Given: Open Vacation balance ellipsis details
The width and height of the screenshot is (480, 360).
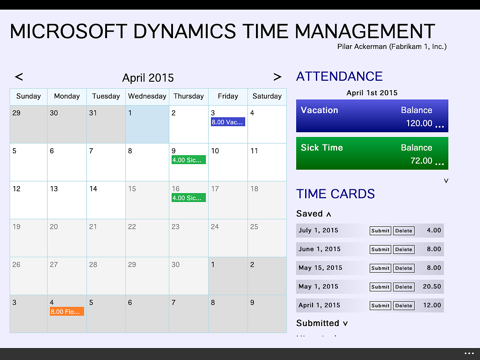Looking at the screenshot, I should [439, 126].
